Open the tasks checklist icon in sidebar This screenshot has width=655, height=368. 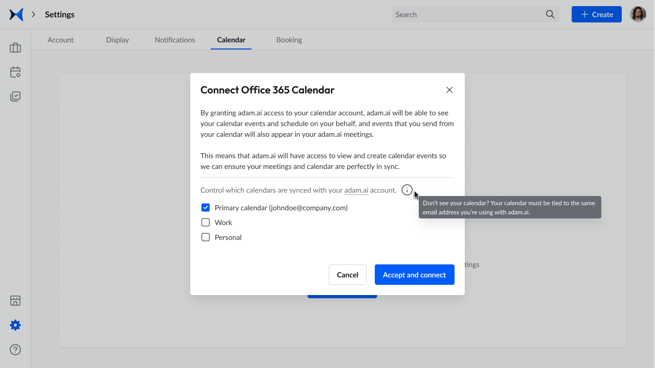pyautogui.click(x=15, y=96)
